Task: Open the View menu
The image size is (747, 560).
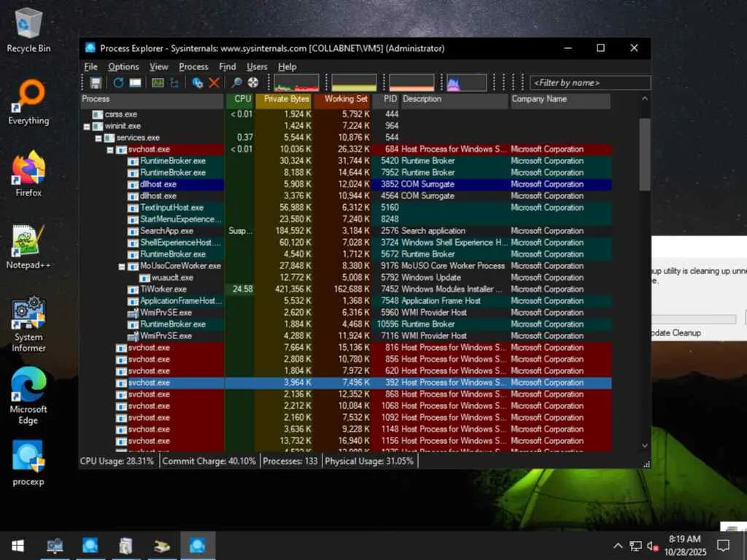Action: [x=158, y=66]
